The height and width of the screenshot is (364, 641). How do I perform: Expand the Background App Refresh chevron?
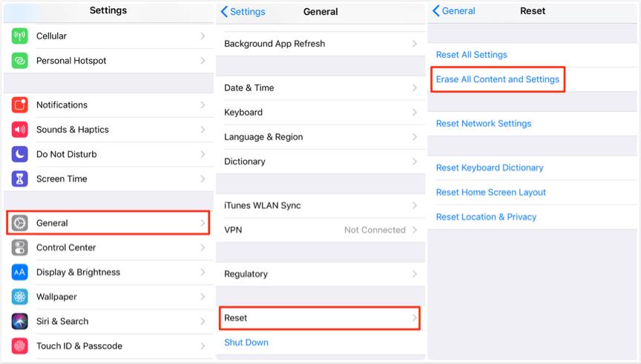(415, 44)
